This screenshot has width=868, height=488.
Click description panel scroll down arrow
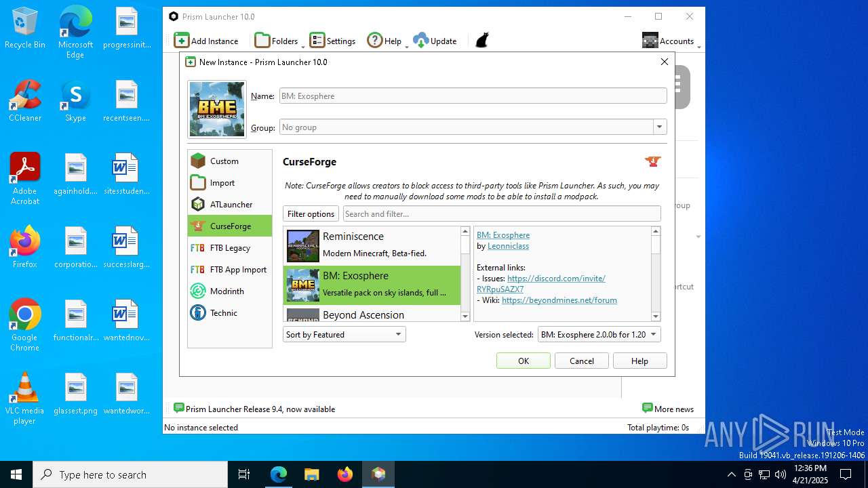click(656, 317)
